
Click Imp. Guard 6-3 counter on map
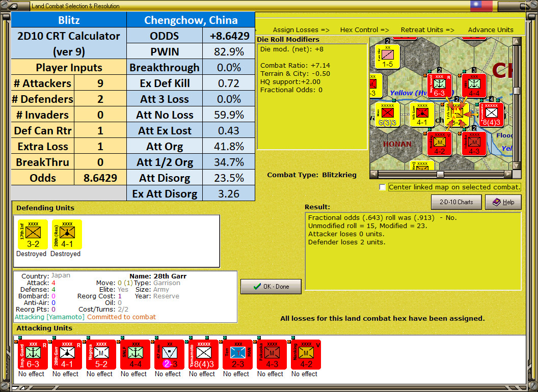[440, 86]
